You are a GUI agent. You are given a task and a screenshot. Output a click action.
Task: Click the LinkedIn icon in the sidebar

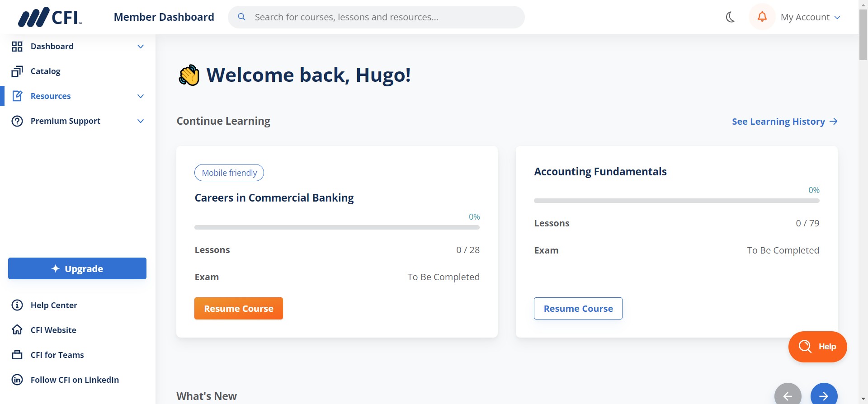pos(17,380)
